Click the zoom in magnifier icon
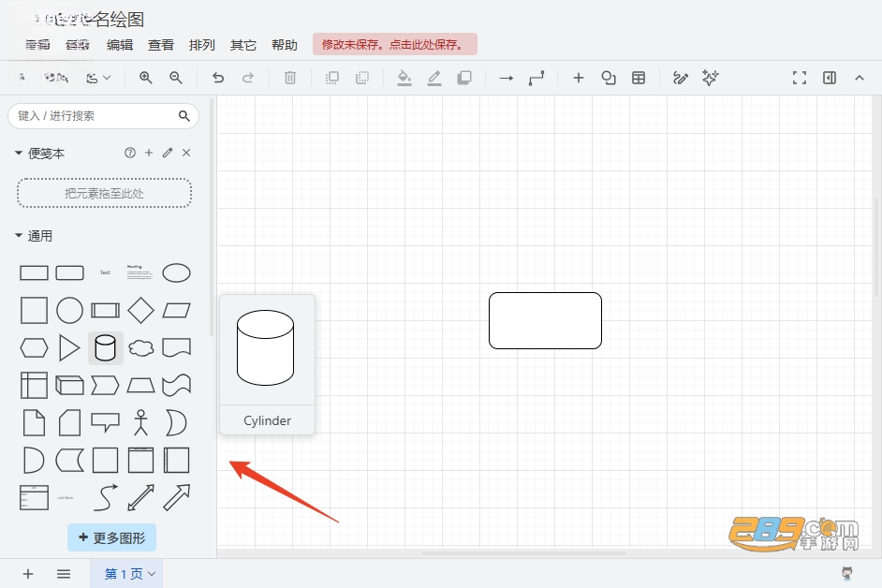Screen dimensions: 882x588 click(x=146, y=78)
